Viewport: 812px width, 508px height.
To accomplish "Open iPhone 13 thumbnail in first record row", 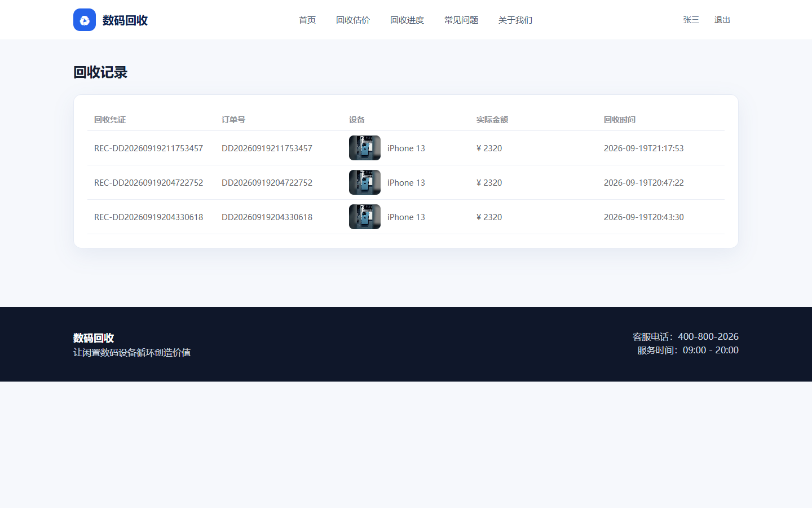I will point(365,148).
